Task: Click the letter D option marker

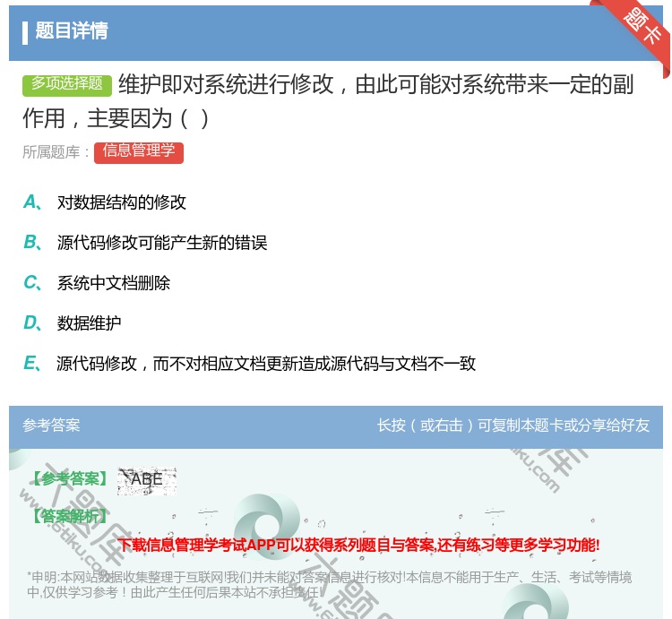Action: [x=32, y=323]
